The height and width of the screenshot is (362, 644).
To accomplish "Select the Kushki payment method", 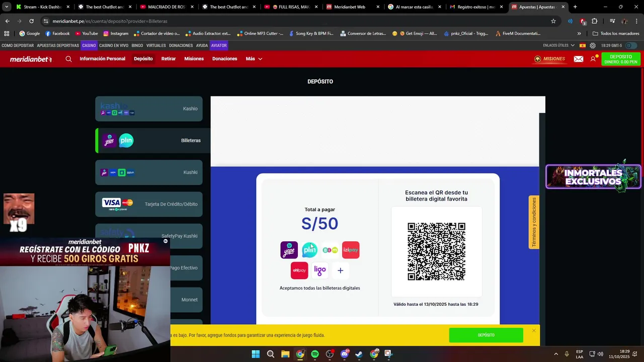I will pos(149,172).
